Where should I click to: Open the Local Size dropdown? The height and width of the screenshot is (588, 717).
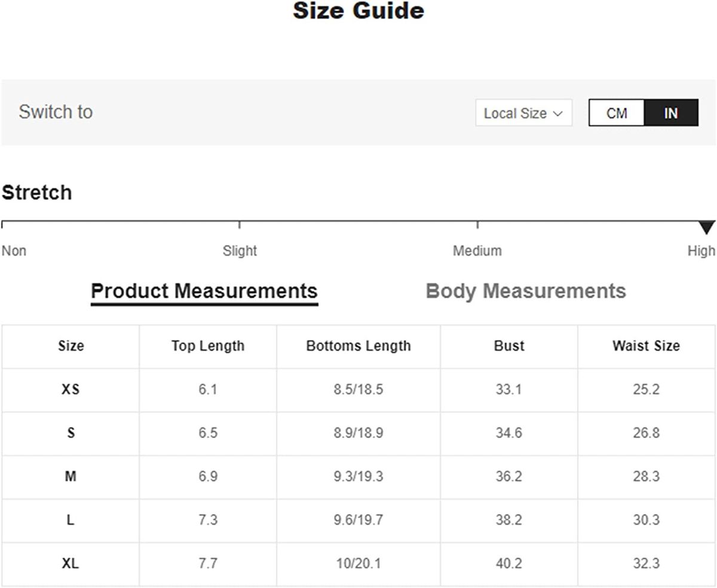pos(523,113)
